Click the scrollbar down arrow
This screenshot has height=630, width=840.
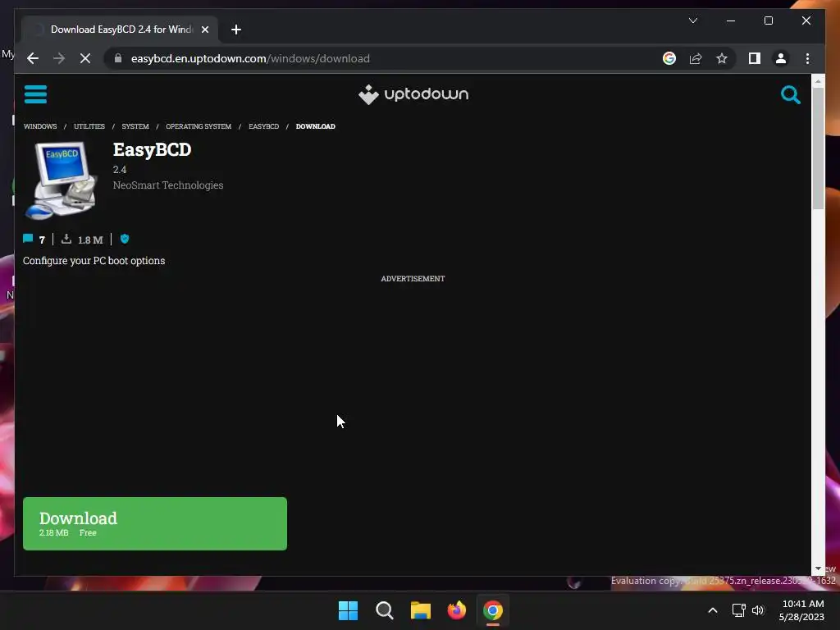(x=818, y=568)
